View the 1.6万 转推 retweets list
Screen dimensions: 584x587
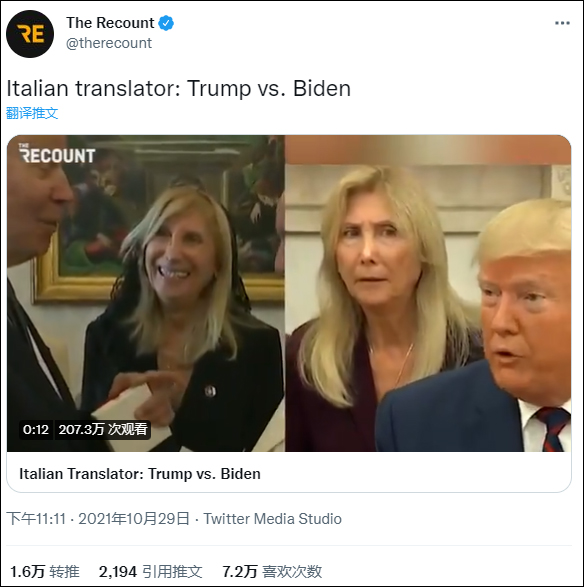click(45, 572)
